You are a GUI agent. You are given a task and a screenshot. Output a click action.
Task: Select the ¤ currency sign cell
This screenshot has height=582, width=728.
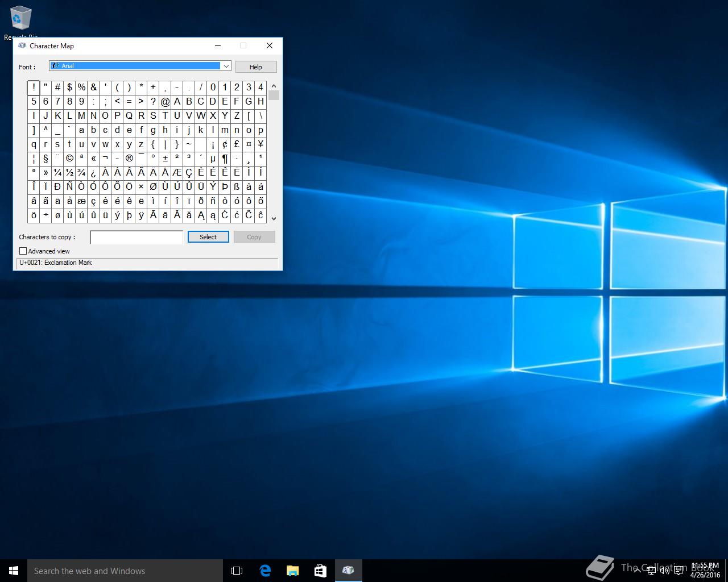tap(249, 144)
